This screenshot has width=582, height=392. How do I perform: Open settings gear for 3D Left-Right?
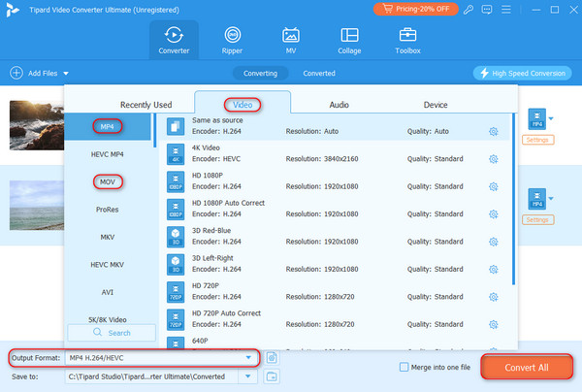[494, 269]
